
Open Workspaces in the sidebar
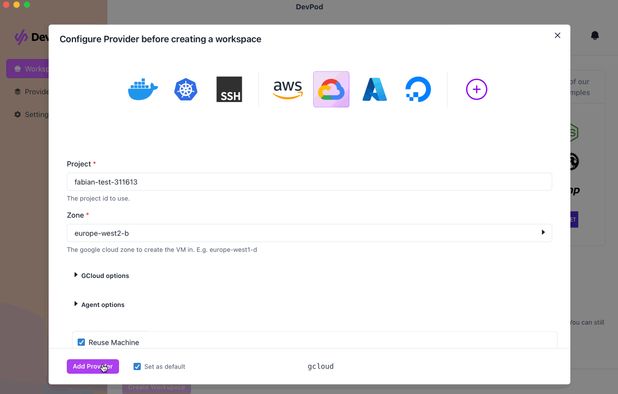[x=28, y=69]
